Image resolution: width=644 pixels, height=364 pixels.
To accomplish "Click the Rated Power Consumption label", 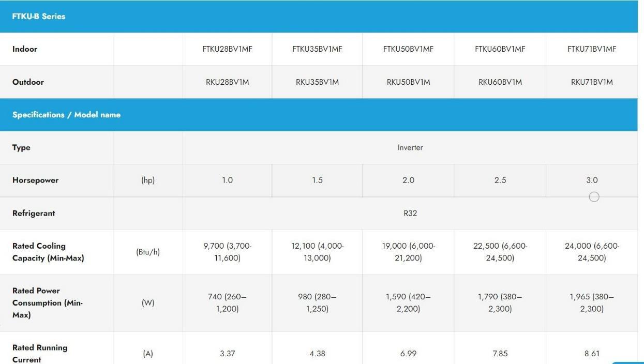I will click(x=48, y=303).
